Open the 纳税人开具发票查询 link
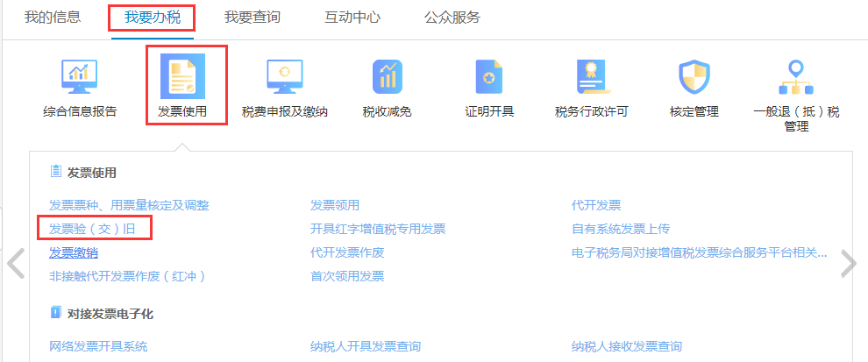 pos(366,346)
